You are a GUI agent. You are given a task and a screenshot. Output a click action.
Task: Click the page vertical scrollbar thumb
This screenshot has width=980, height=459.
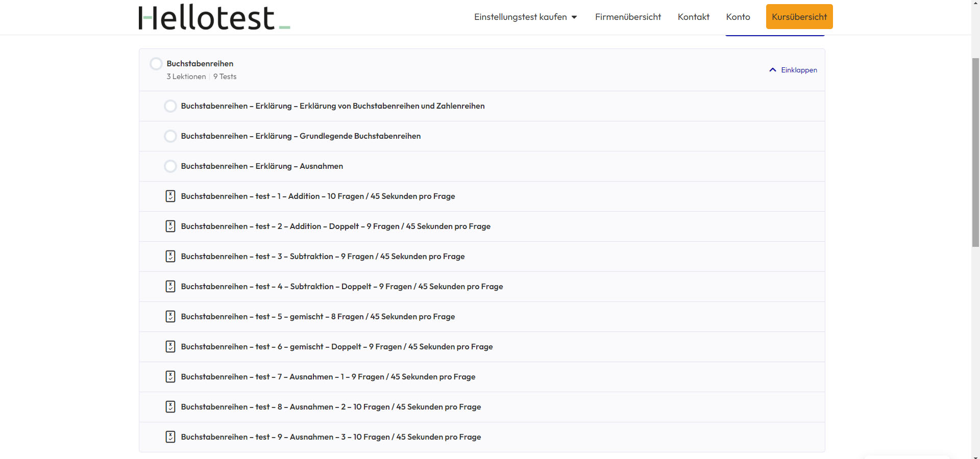tap(975, 152)
